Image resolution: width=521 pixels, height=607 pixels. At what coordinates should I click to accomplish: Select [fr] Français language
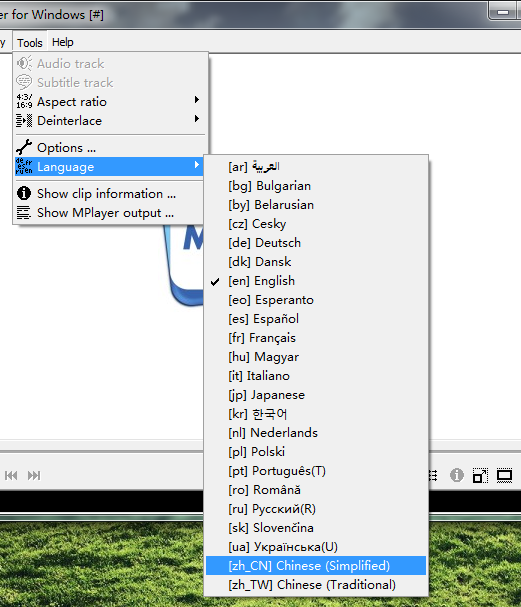pos(316,338)
